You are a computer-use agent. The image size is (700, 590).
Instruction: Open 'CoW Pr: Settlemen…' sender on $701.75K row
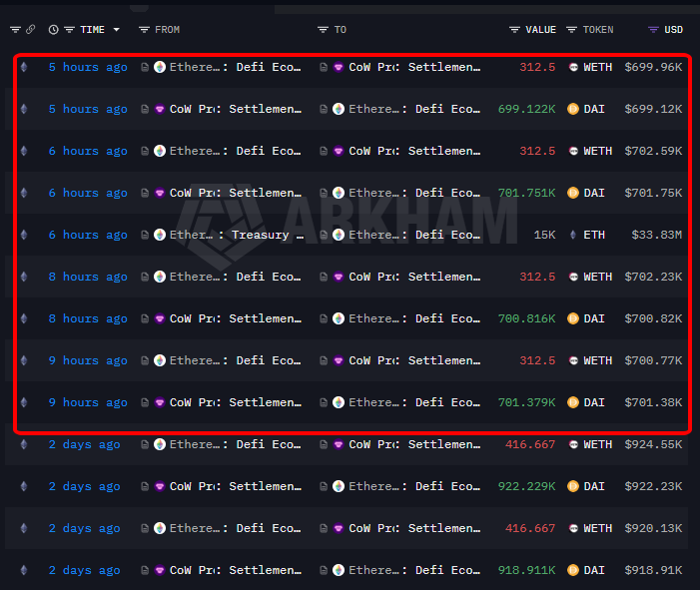pyautogui.click(x=236, y=193)
